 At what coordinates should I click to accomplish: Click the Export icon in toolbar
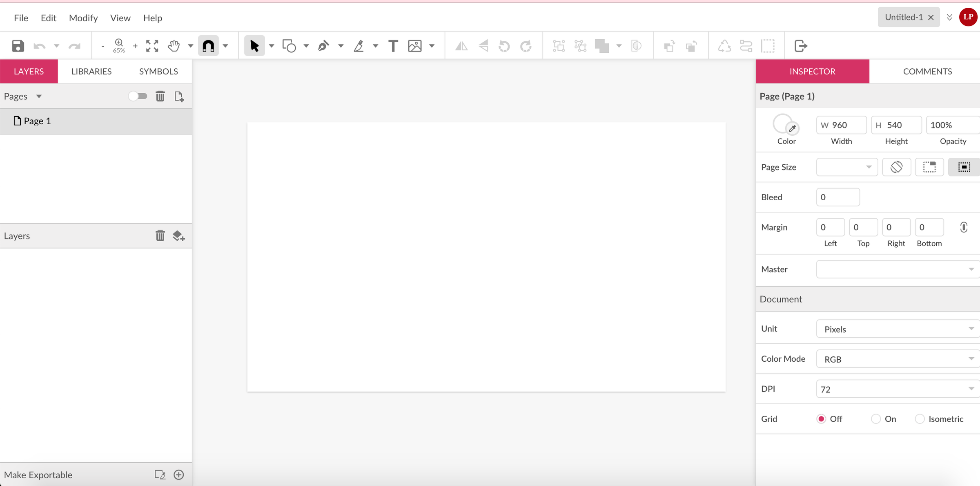pos(801,46)
